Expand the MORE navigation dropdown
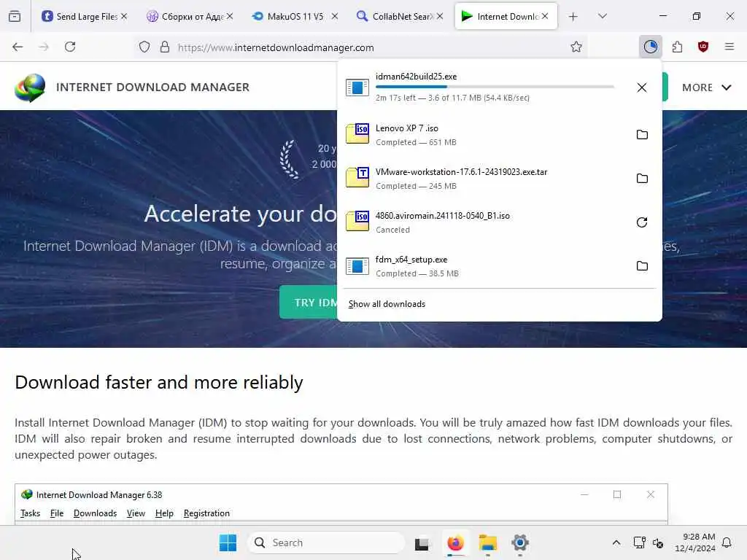 pyautogui.click(x=706, y=87)
